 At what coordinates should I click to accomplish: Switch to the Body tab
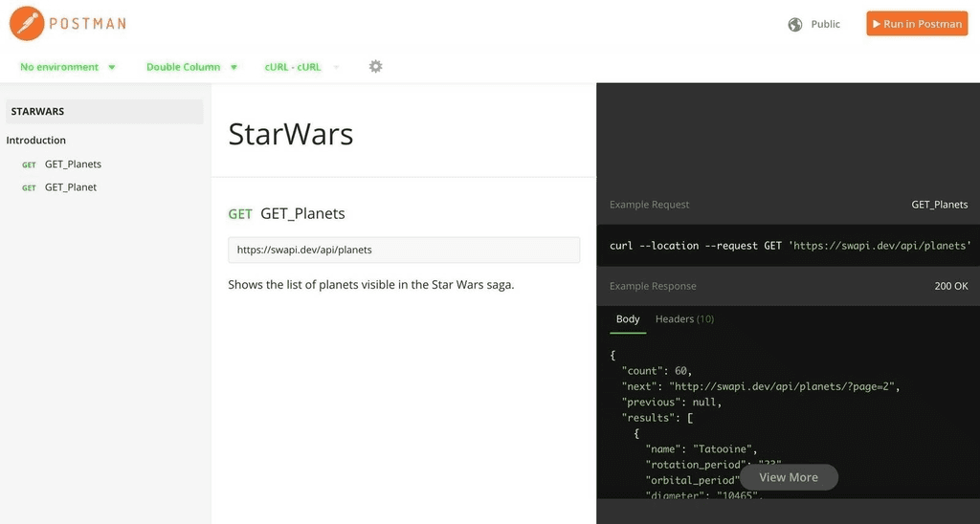click(x=628, y=319)
